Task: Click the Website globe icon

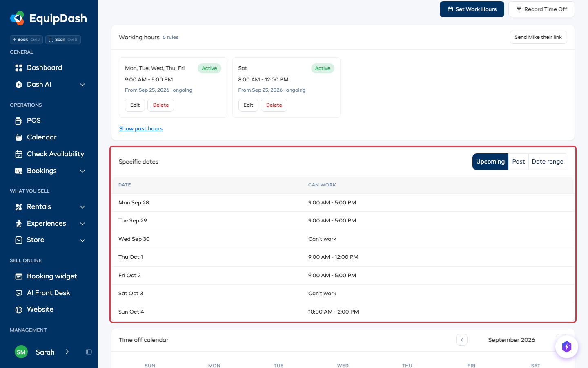Action: 19,310
